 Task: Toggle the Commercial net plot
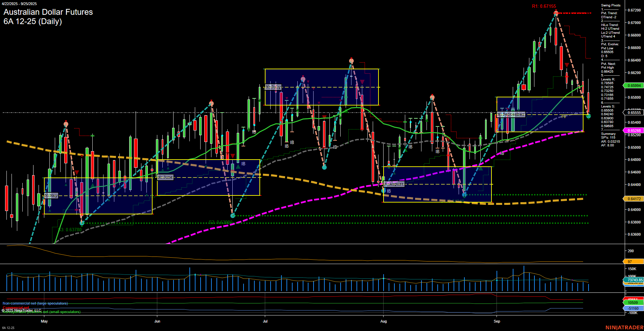coord(16,307)
